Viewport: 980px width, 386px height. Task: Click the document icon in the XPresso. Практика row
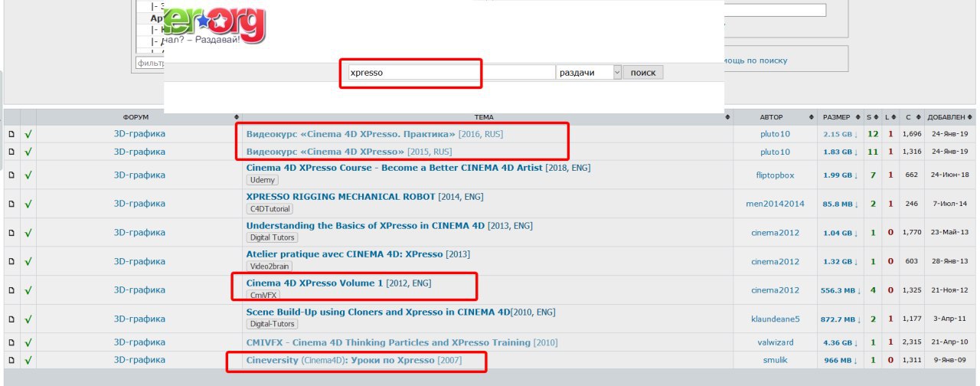(11, 133)
